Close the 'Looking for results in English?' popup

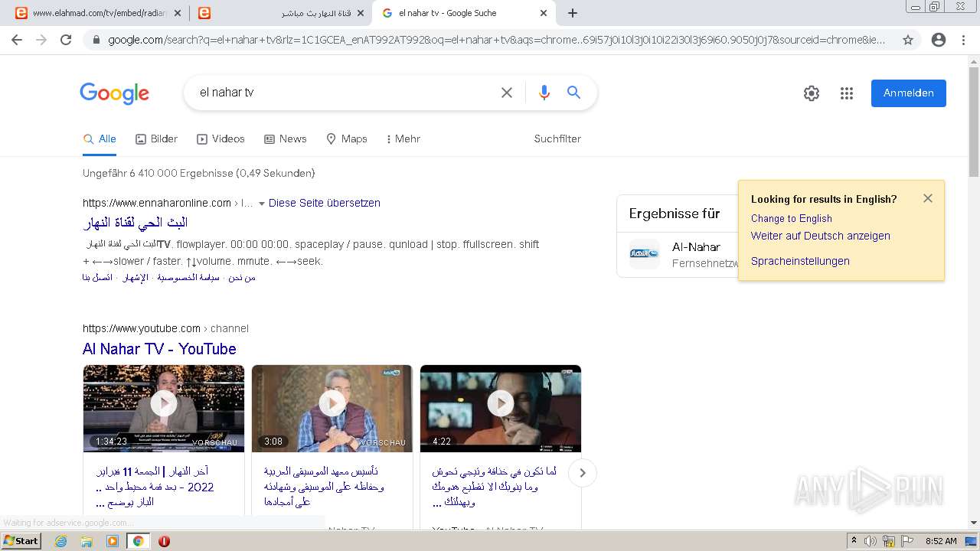click(x=928, y=198)
